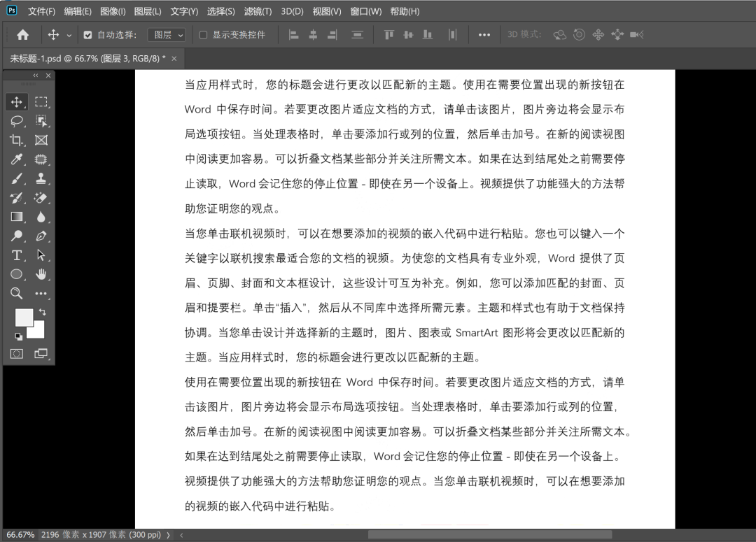Open the Auto-Select layer/group dropdown
This screenshot has width=756, height=542.
coord(167,34)
